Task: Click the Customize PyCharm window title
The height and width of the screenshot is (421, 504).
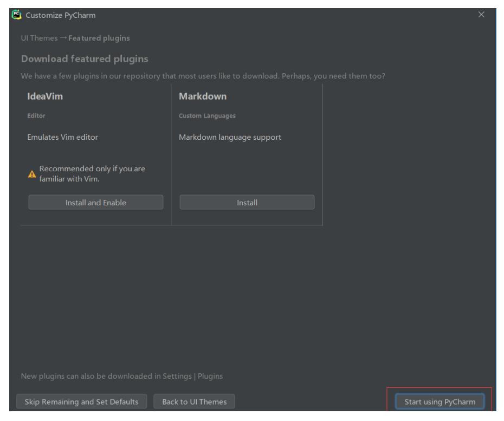Action: click(x=61, y=15)
